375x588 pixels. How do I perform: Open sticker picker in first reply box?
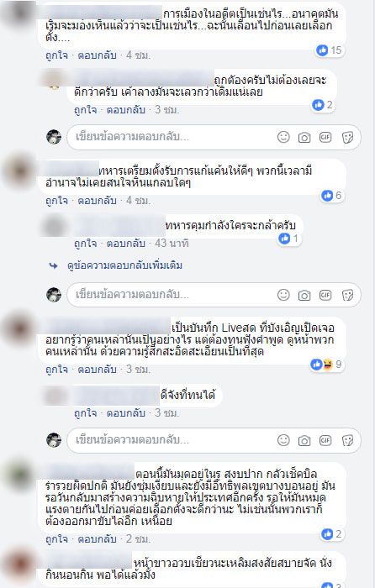pos(347,138)
